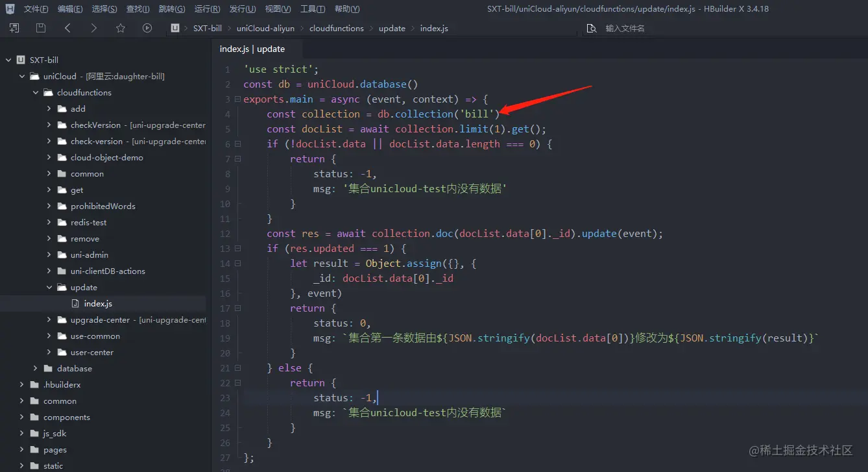
Task: Go back with the left arrow icon
Action: point(67,28)
